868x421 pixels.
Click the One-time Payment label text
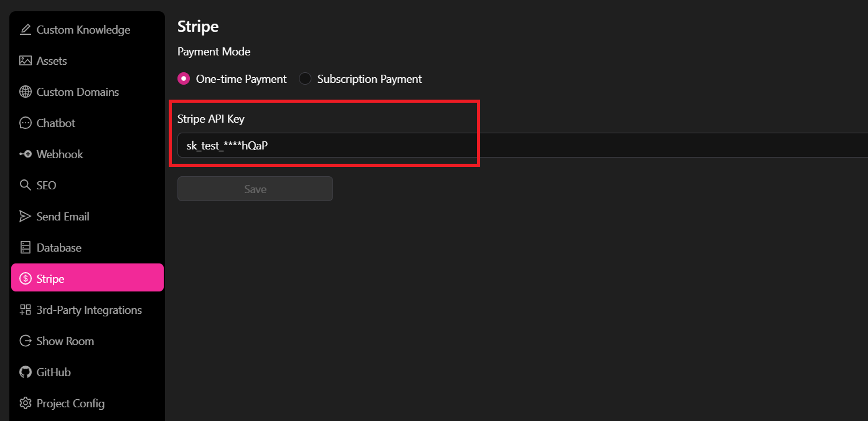241,79
